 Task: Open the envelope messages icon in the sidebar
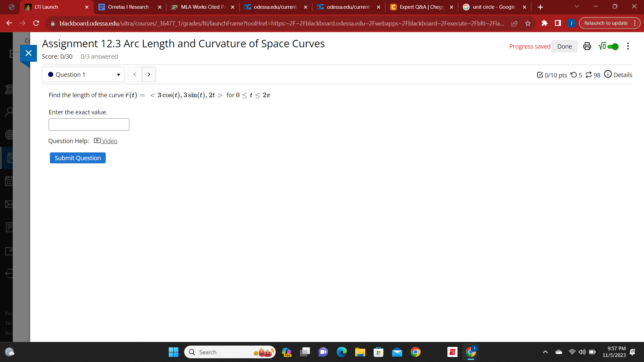[x=9, y=204]
